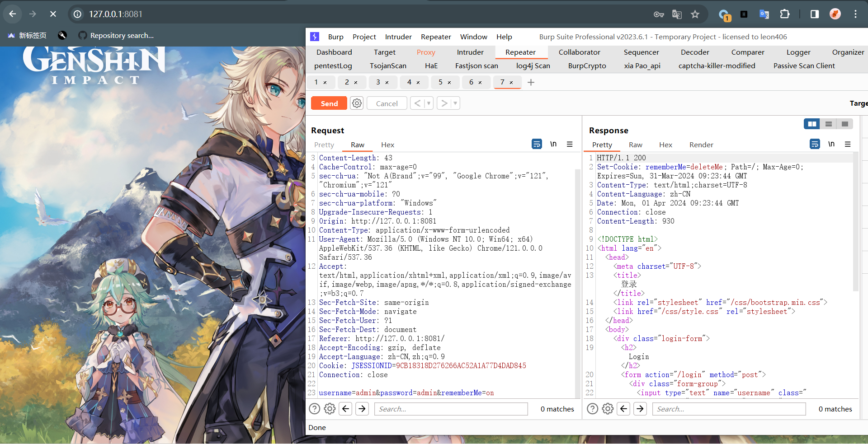
Task: Open HaE extension tab
Action: coord(431,65)
